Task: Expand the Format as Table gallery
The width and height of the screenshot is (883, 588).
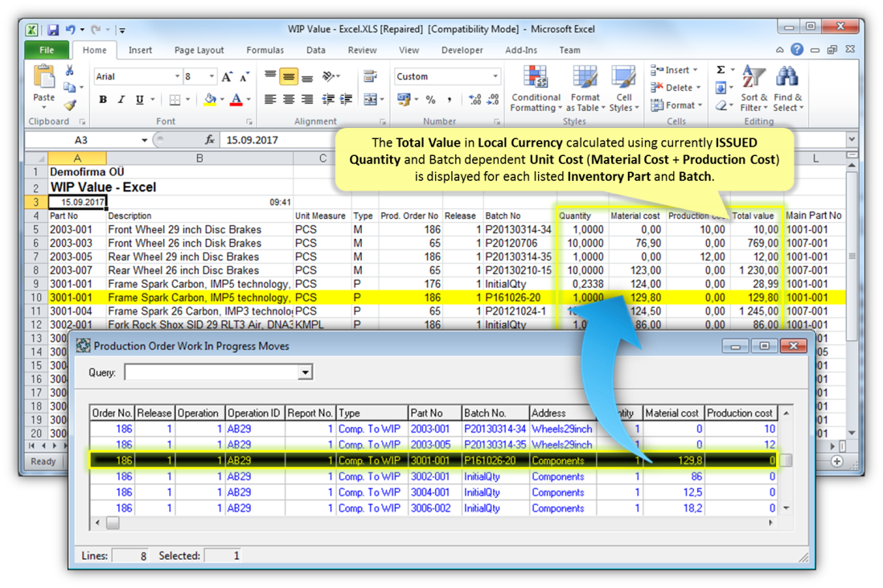Action: coord(585,88)
